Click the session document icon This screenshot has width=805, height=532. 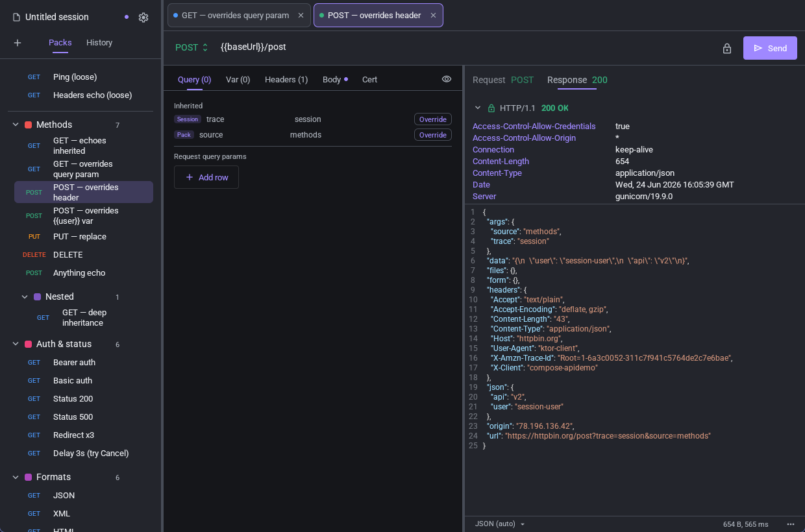tap(17, 18)
